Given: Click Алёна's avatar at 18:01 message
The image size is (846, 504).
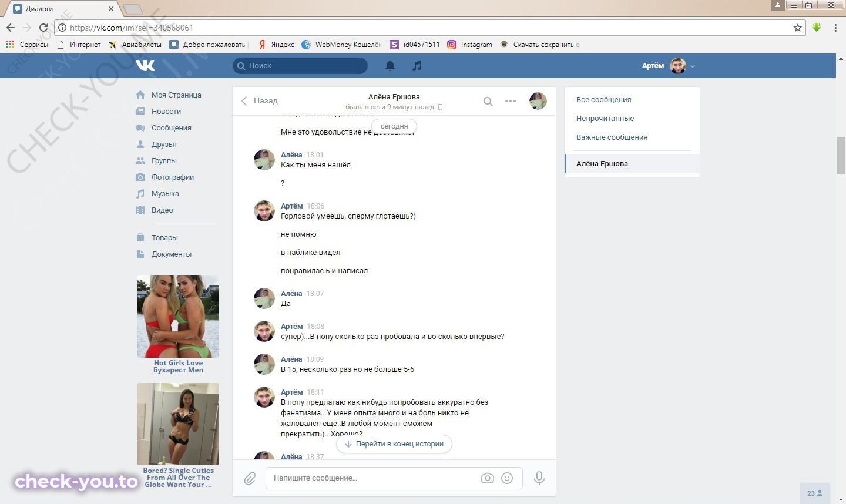Looking at the screenshot, I should tap(264, 160).
